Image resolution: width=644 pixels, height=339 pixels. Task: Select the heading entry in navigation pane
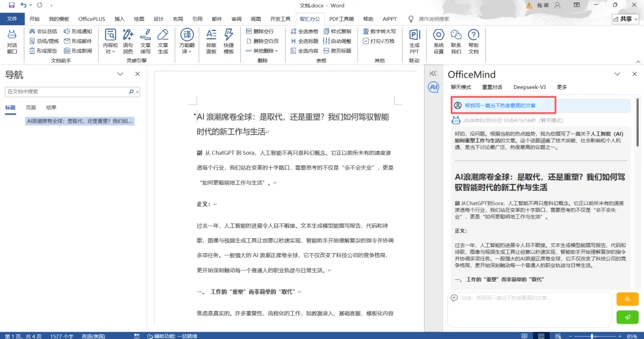pyautogui.click(x=80, y=121)
